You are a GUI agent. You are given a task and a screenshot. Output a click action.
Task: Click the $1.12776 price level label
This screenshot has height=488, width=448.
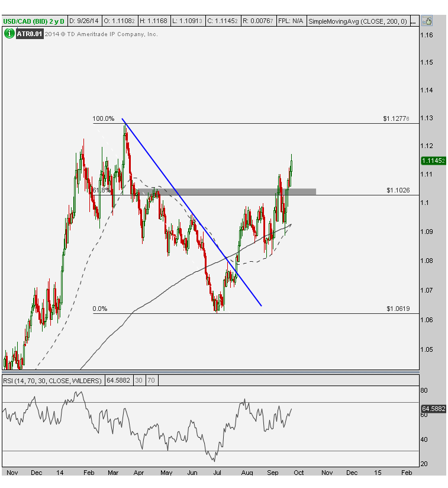[396, 118]
